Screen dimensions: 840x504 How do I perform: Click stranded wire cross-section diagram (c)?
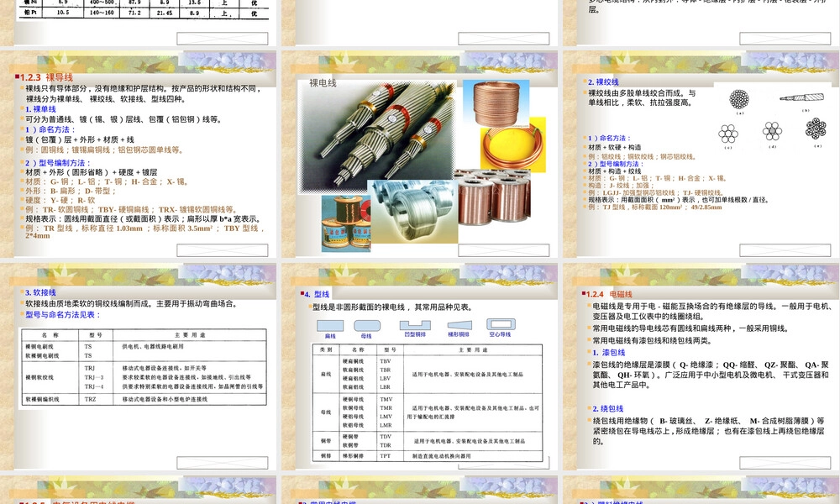728,134
